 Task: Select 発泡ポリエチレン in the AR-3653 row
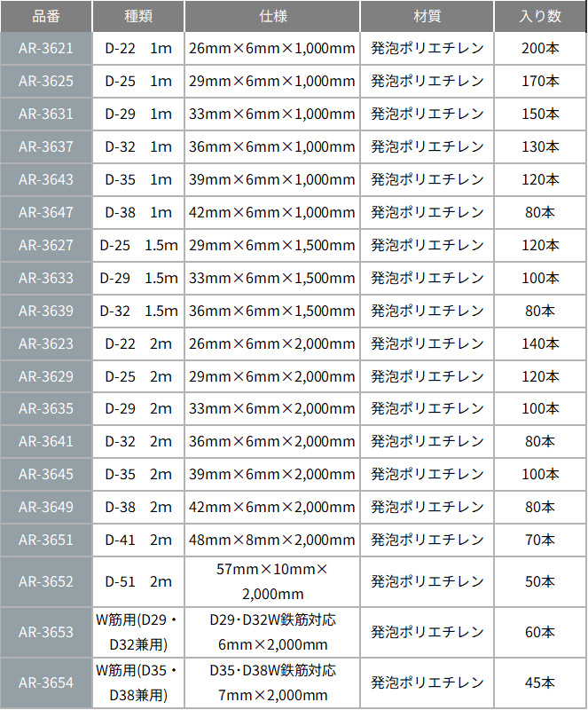click(x=427, y=632)
